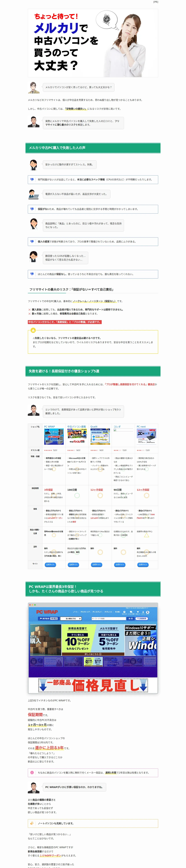The image size is (186, 868).
Task: Click 10%OFFクーポン text in PC WRAP price cell
Action: coord(55,518)
